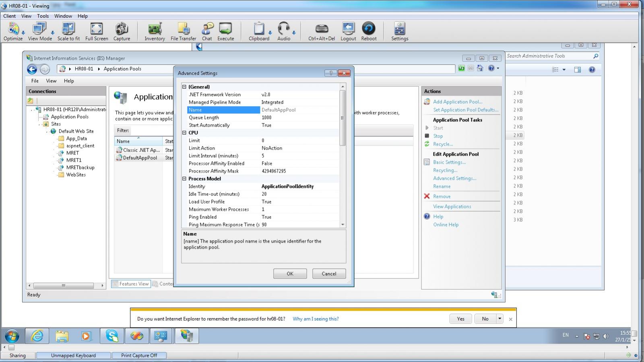The height and width of the screenshot is (362, 644).
Task: Open the Tools menu
Action: [x=43, y=16]
